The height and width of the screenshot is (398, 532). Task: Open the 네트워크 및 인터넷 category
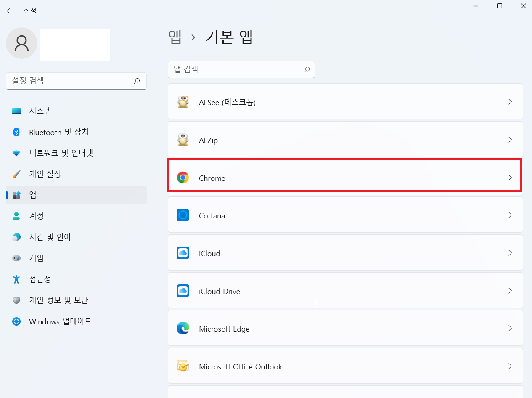coord(76,153)
